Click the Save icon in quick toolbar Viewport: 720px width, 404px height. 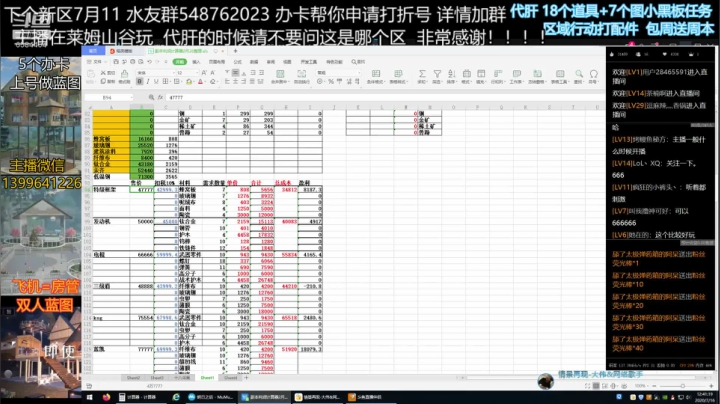[x=116, y=62]
